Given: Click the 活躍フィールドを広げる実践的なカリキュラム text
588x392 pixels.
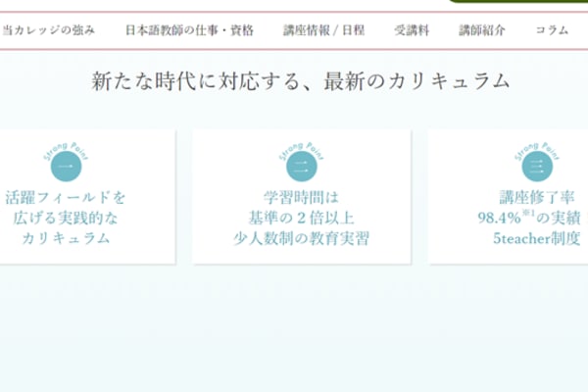Looking at the screenshot, I should [x=66, y=218].
